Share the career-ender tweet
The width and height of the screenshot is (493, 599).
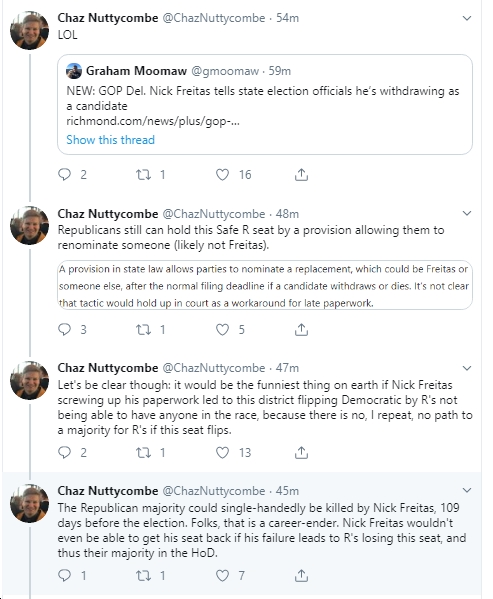click(301, 575)
